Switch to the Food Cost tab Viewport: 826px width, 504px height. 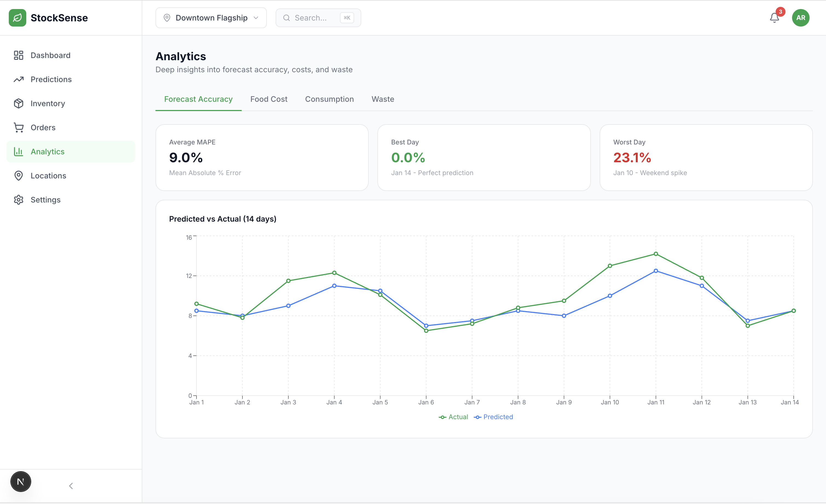(268, 99)
